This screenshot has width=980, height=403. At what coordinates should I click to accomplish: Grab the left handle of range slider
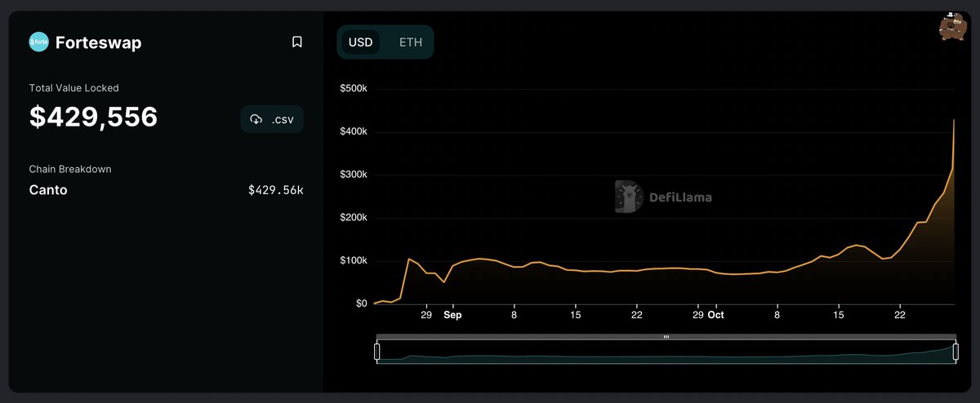tap(377, 352)
